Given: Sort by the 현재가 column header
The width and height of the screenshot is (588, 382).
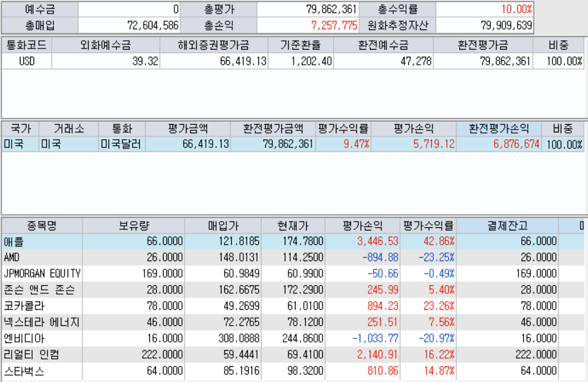Looking at the screenshot, I should tap(293, 226).
